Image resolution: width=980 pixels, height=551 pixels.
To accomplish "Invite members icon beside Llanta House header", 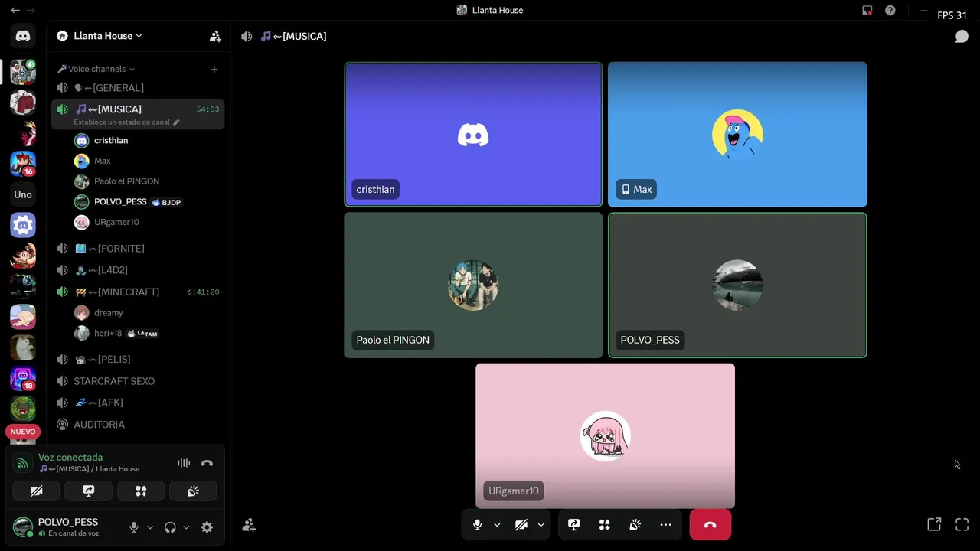I will pyautogui.click(x=215, y=36).
